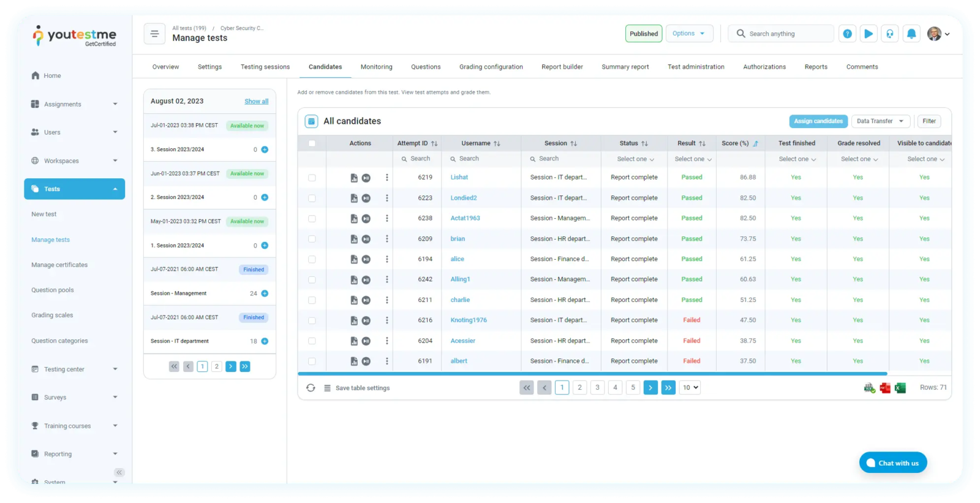
Task: Export candidates table to PDF
Action: coord(884,388)
